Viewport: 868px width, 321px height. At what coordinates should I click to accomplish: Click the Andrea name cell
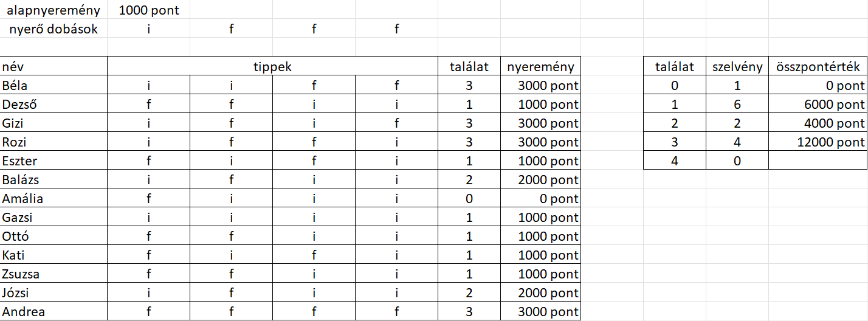(x=53, y=312)
